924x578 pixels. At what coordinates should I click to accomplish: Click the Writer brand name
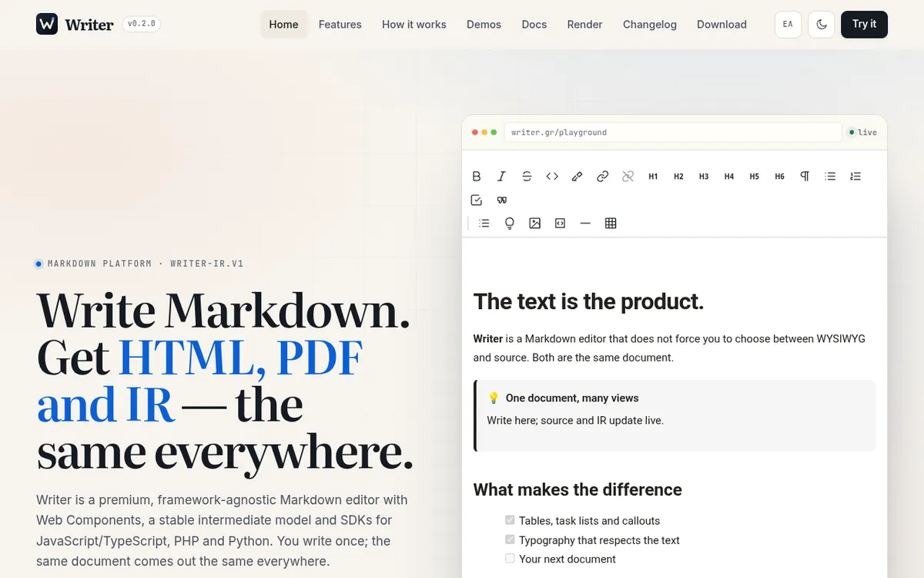click(89, 25)
